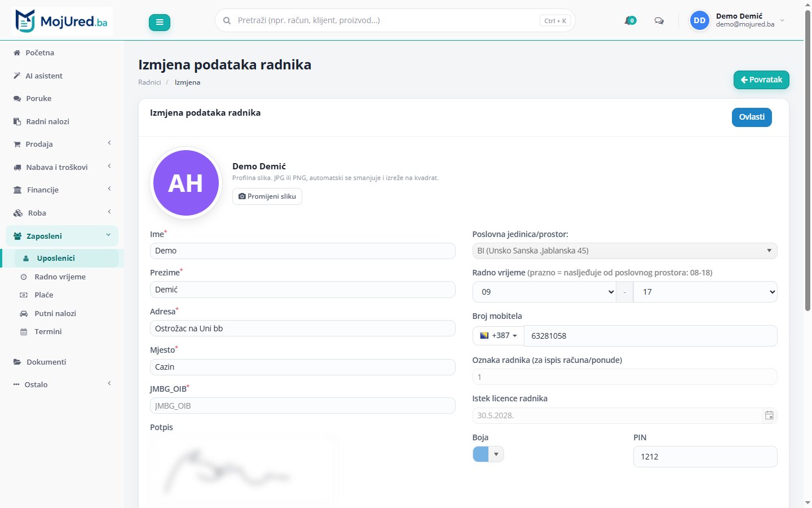Click Promijeni sliku button
Screen dimensions: 812x508
point(267,196)
